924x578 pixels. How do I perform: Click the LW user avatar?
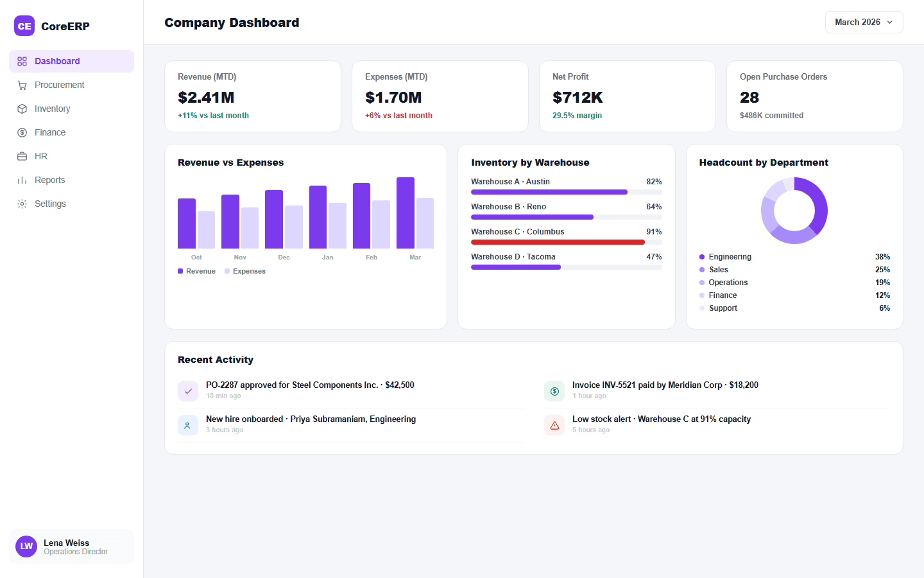click(x=26, y=547)
